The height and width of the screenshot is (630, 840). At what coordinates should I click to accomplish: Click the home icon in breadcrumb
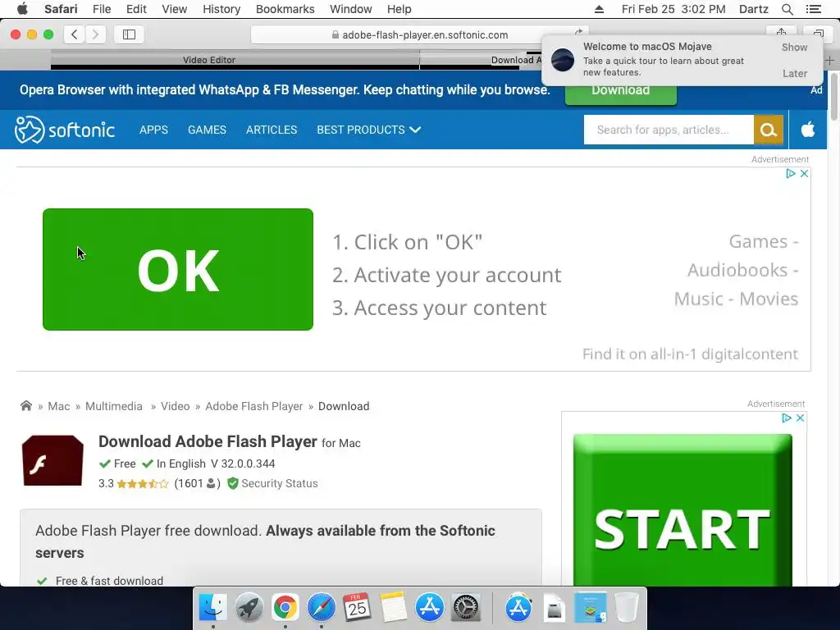click(25, 405)
